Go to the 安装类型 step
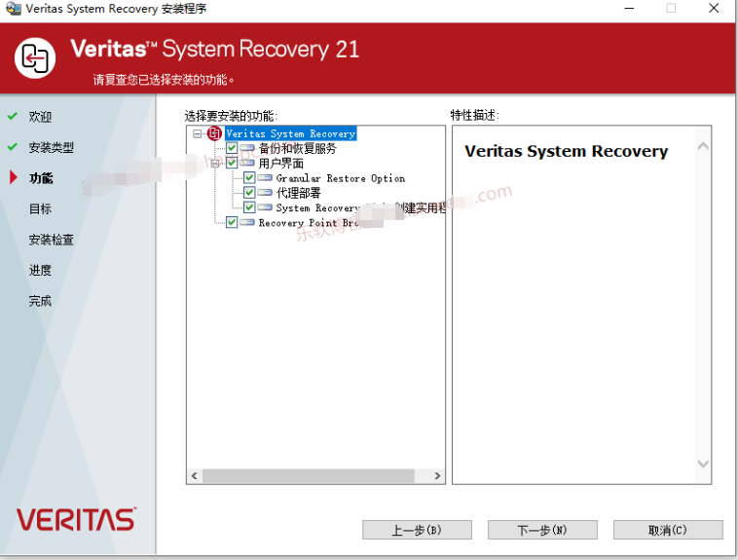738x560 pixels. tap(52, 147)
